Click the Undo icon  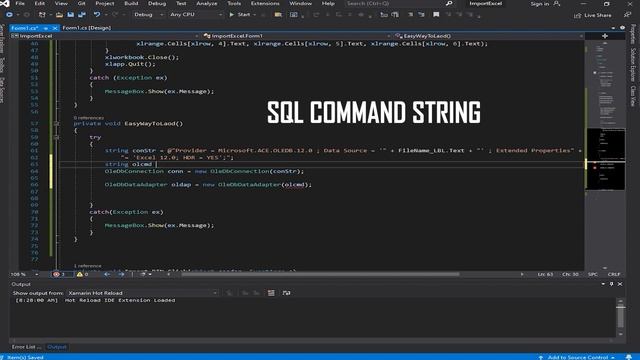(x=97, y=15)
